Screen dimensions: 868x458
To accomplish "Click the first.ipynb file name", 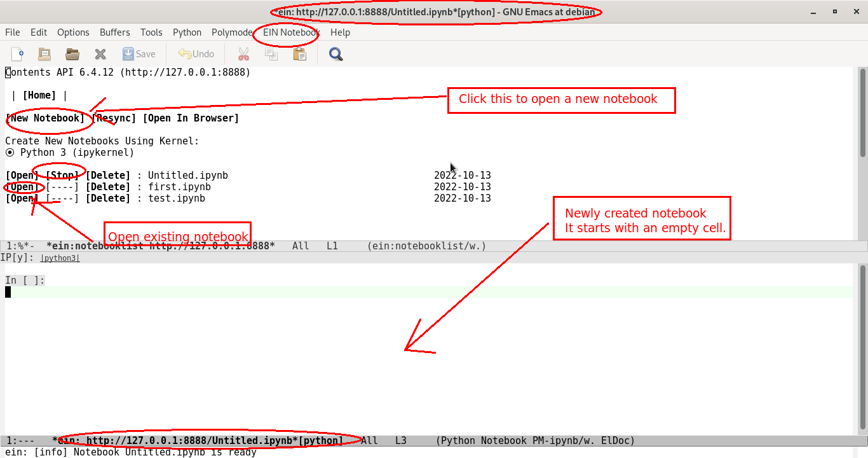I will tap(179, 187).
